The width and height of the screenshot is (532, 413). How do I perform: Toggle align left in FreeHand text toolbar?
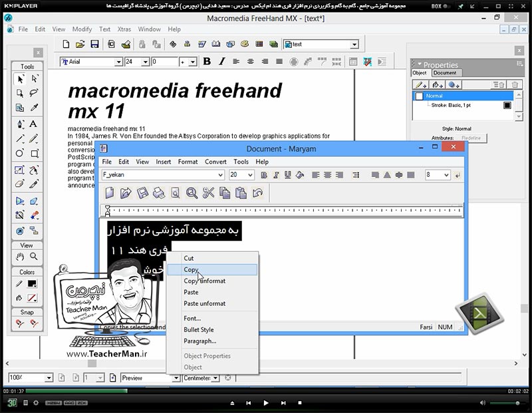tap(236, 61)
